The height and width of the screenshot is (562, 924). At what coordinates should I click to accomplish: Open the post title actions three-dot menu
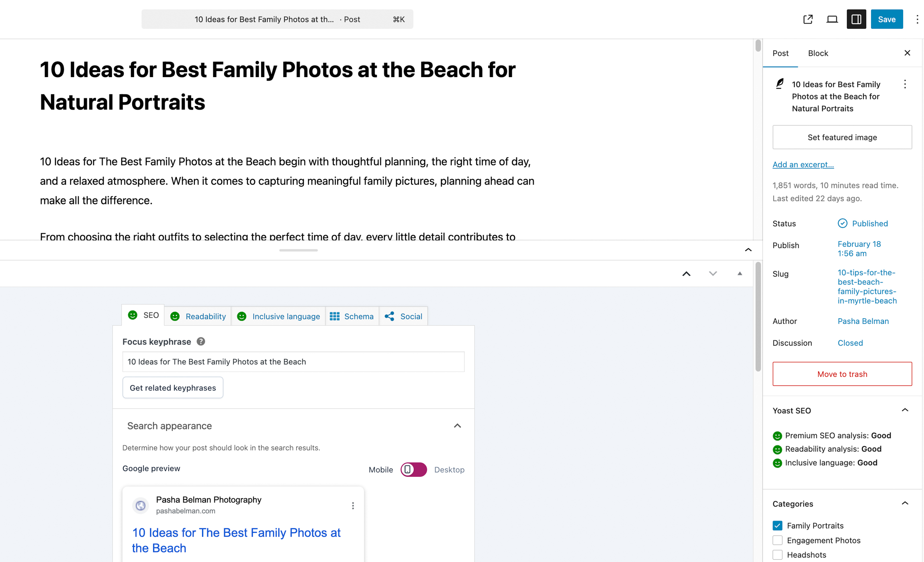(x=905, y=84)
